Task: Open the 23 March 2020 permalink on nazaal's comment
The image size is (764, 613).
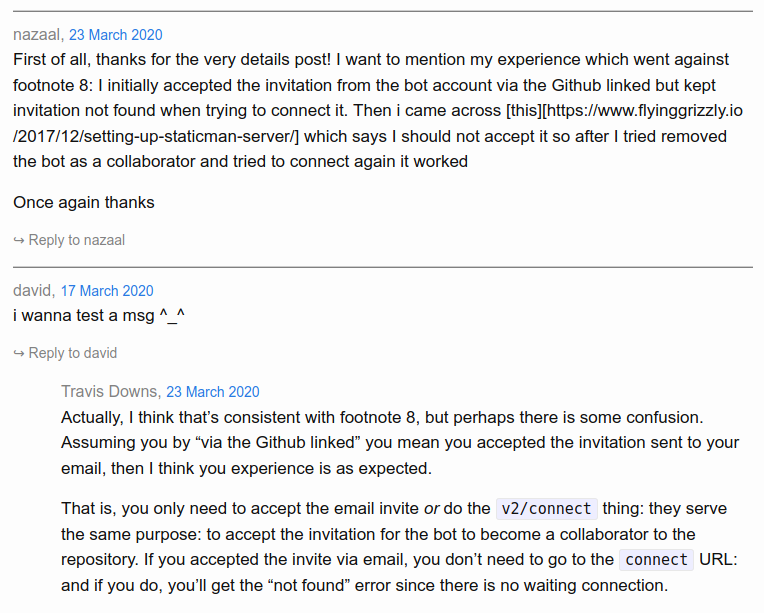Action: click(x=115, y=35)
